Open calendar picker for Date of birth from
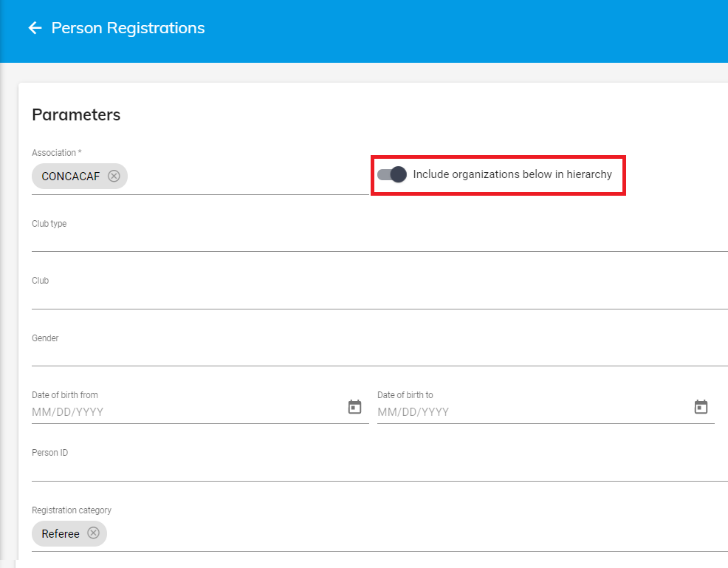Screen dimensions: 728x568 (x=354, y=407)
